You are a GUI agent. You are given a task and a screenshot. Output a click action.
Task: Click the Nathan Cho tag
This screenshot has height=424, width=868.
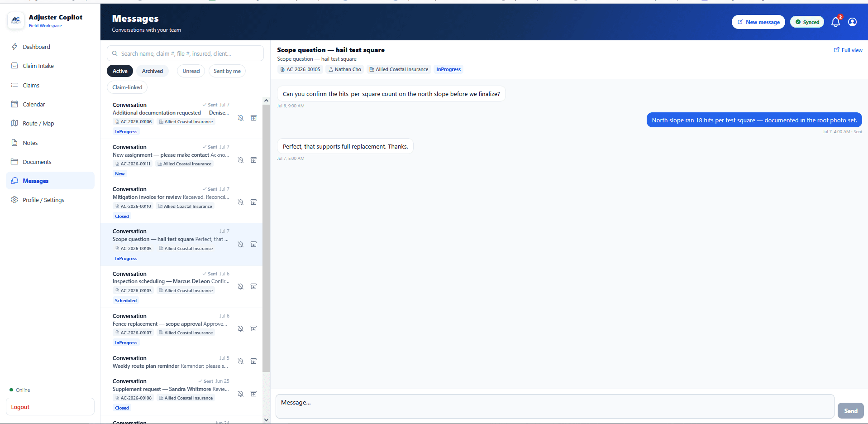(x=345, y=69)
